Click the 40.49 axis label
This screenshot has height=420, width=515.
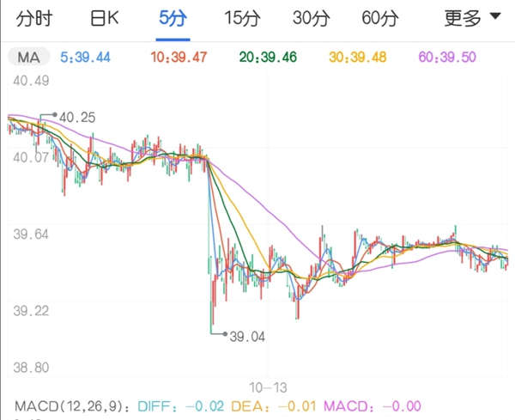pyautogui.click(x=31, y=81)
